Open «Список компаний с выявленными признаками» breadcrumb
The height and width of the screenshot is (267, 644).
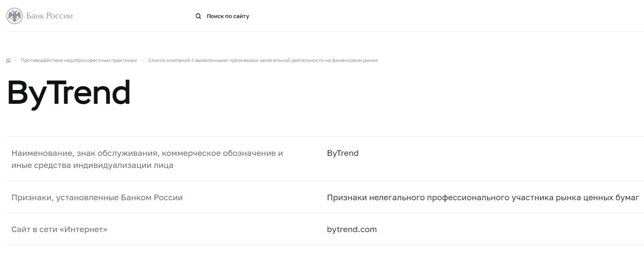(x=263, y=61)
